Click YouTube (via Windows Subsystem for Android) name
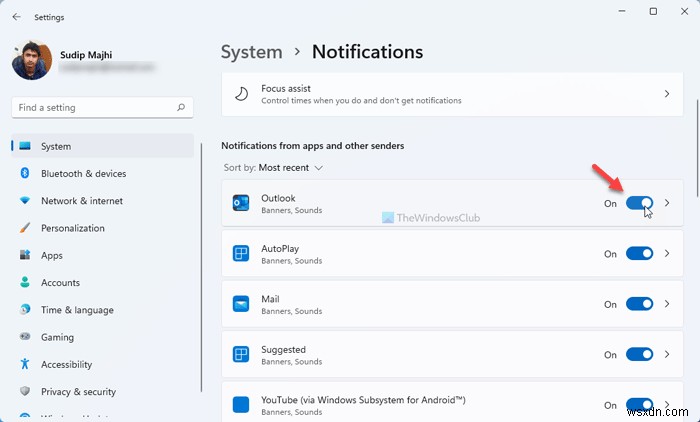The image size is (700, 422). (x=363, y=400)
